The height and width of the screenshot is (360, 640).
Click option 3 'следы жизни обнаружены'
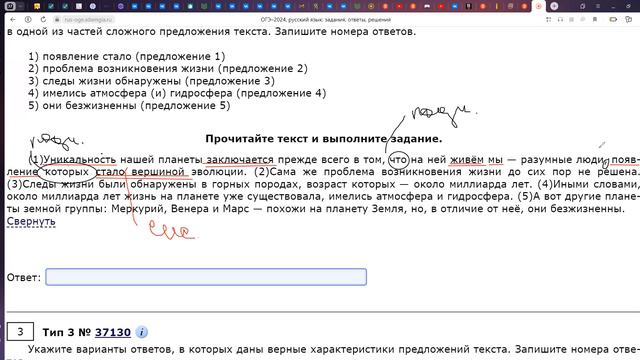click(x=151, y=81)
